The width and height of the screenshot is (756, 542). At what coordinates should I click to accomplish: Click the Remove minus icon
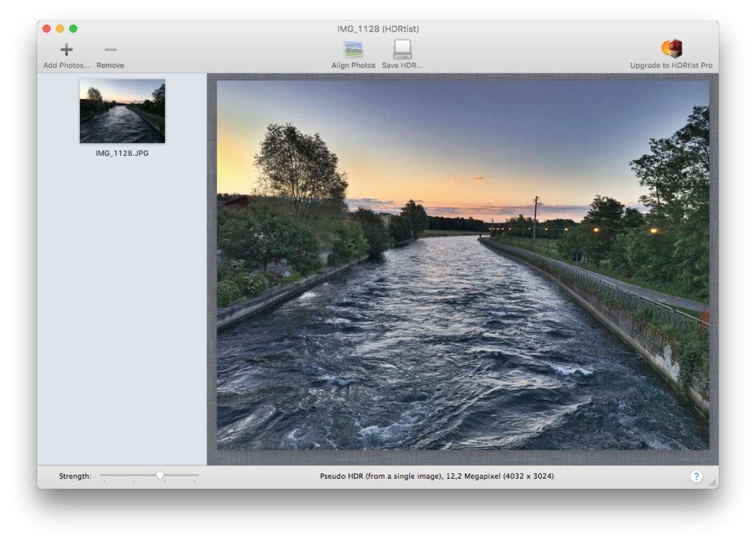(x=110, y=50)
